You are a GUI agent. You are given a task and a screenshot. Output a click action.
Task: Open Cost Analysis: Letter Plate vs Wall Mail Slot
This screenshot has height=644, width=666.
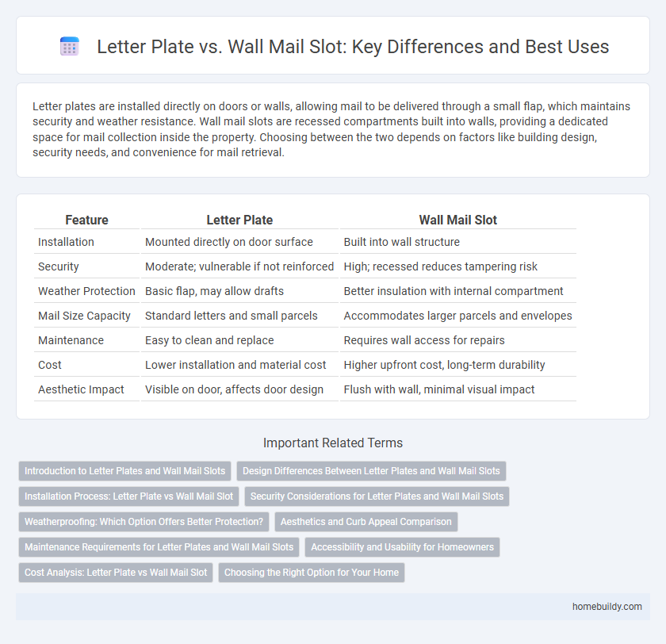pos(115,572)
